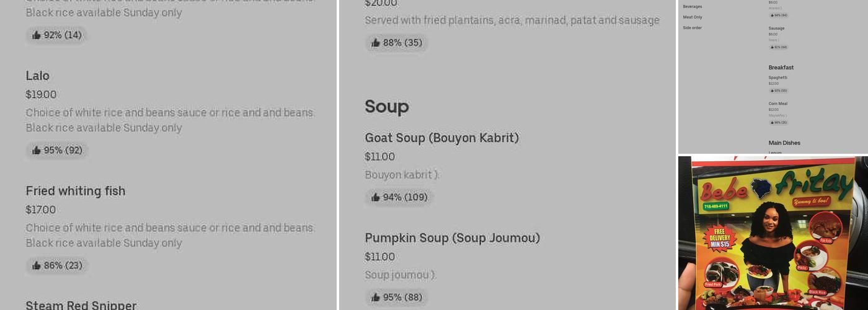Click thumbs-up icon beside 92% (14) rating

(x=37, y=35)
